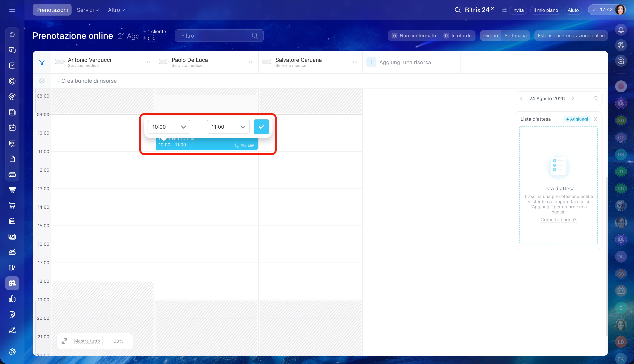Click the Aiuto button

pyautogui.click(x=573, y=10)
